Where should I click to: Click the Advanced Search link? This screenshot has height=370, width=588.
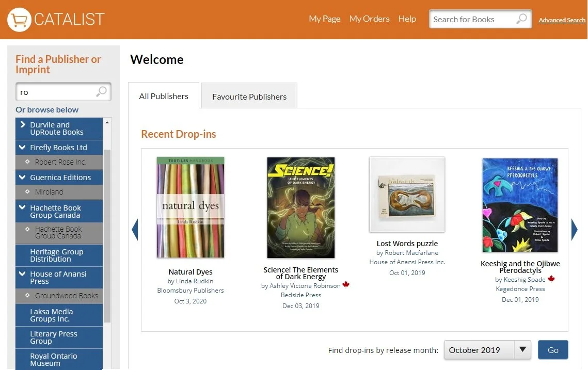(562, 20)
